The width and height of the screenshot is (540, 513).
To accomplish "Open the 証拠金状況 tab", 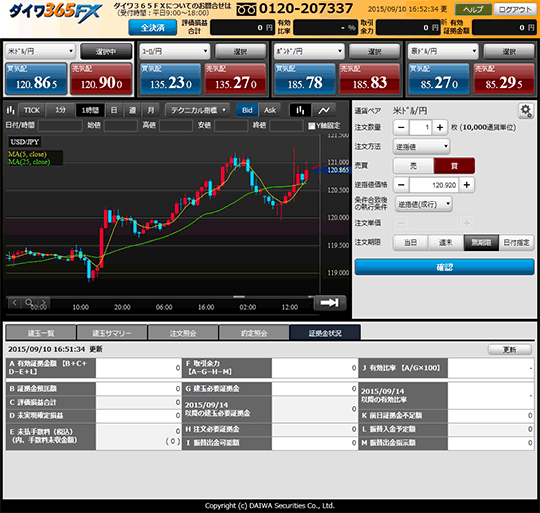I will [x=325, y=333].
